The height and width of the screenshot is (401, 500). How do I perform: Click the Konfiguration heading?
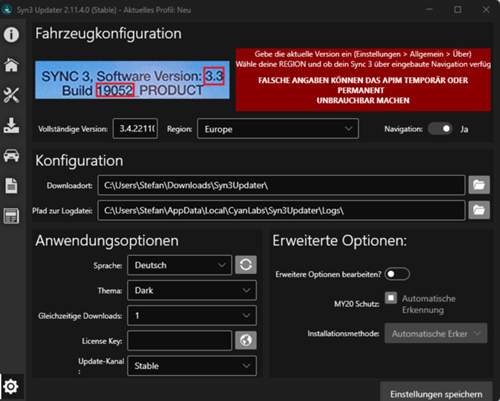(79, 161)
